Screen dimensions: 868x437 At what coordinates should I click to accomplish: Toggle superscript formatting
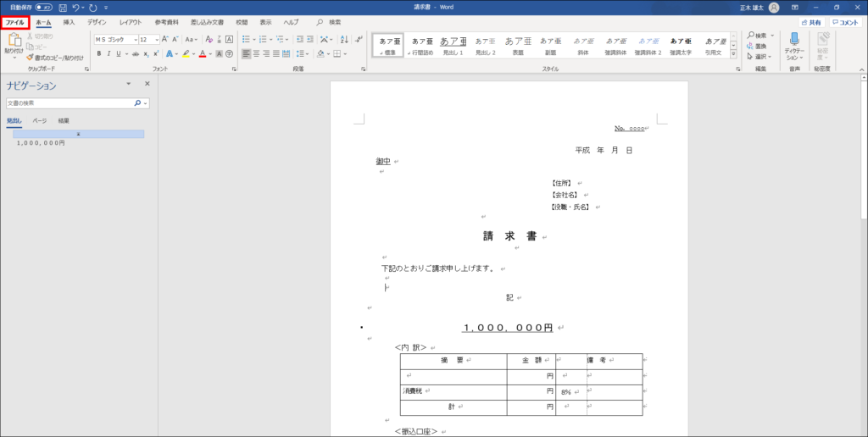(x=156, y=53)
